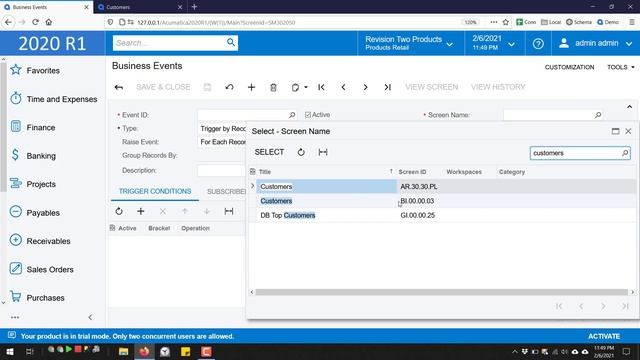Click VIEW HISTORY button
The height and width of the screenshot is (360, 640).
click(x=498, y=87)
